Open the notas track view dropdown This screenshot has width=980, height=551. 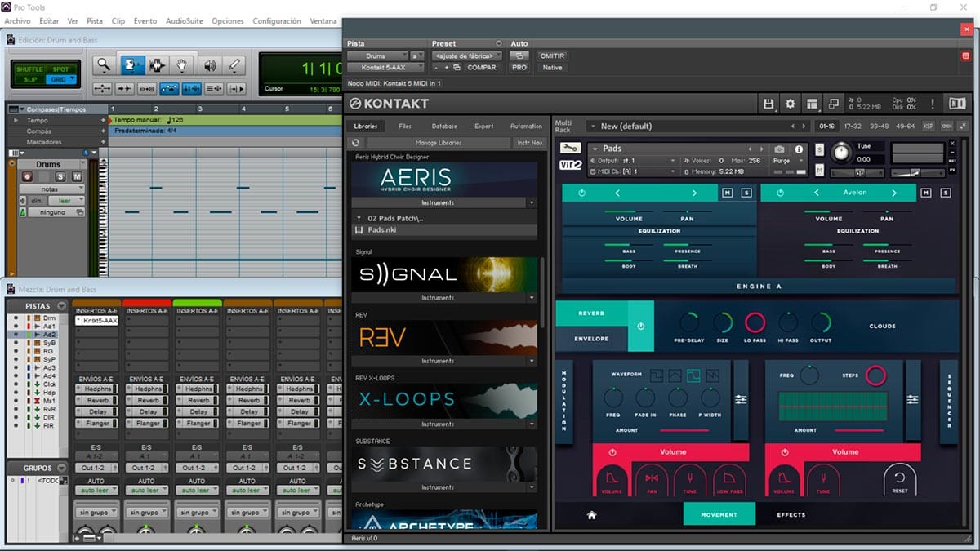[51, 189]
